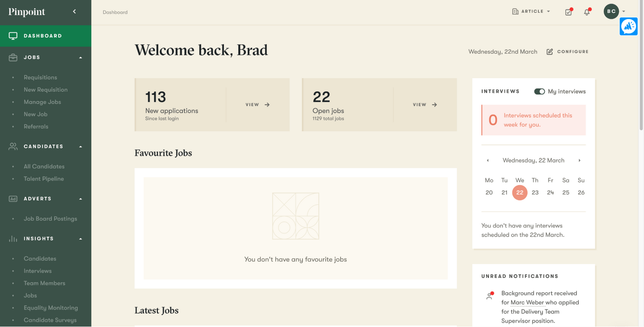Collapse the Insights section in sidebar
Image resolution: width=644 pixels, height=327 pixels.
81,238
